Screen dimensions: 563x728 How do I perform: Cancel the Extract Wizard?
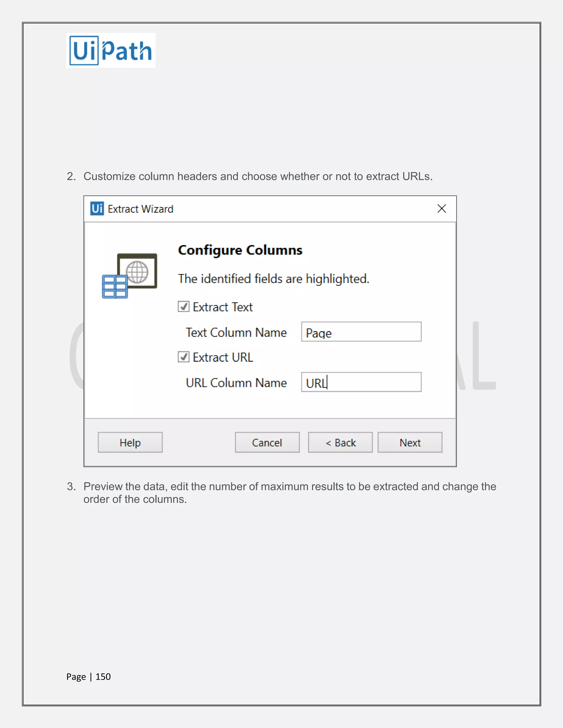point(267,442)
